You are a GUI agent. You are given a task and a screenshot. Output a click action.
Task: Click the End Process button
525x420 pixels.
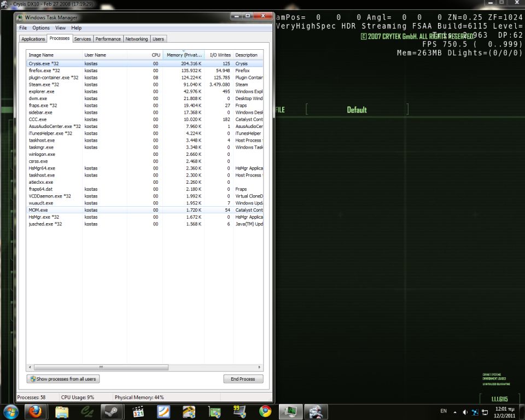click(x=243, y=379)
